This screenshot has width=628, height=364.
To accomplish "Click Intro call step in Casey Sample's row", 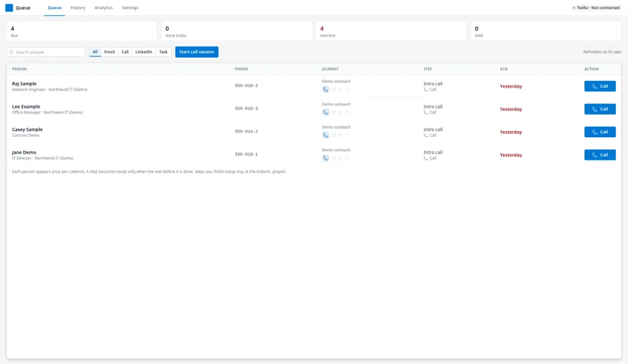I will (x=433, y=129).
